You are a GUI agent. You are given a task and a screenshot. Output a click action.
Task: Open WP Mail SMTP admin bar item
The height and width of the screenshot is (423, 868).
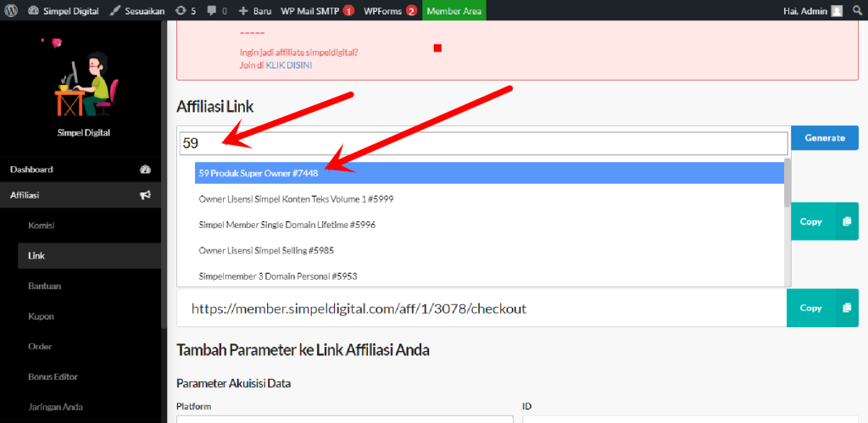point(317,10)
